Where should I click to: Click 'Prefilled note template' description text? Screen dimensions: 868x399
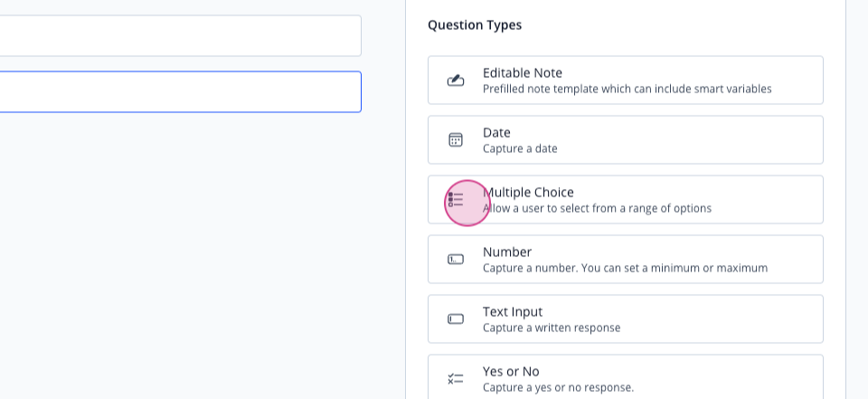(x=627, y=89)
